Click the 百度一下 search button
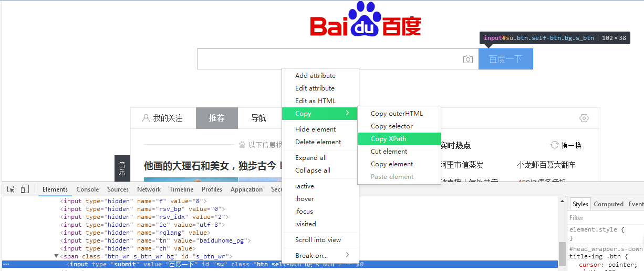Screen dimensions: 644x271 [505, 59]
